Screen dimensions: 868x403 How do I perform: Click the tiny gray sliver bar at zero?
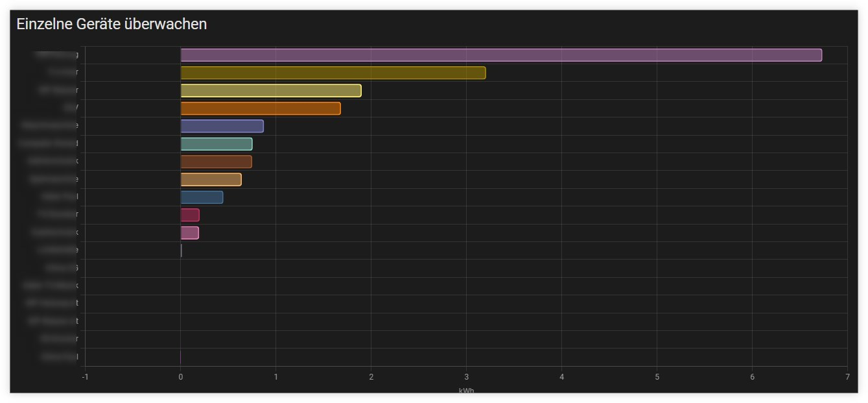click(x=181, y=250)
